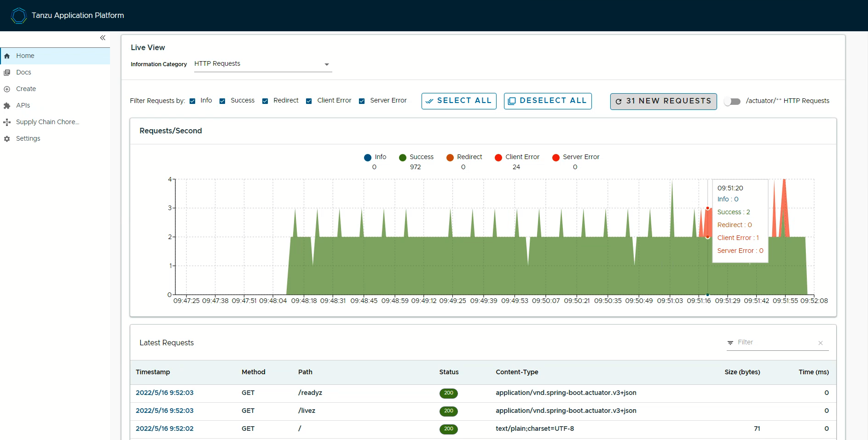Click the Live View heading
The image size is (868, 440).
point(148,47)
